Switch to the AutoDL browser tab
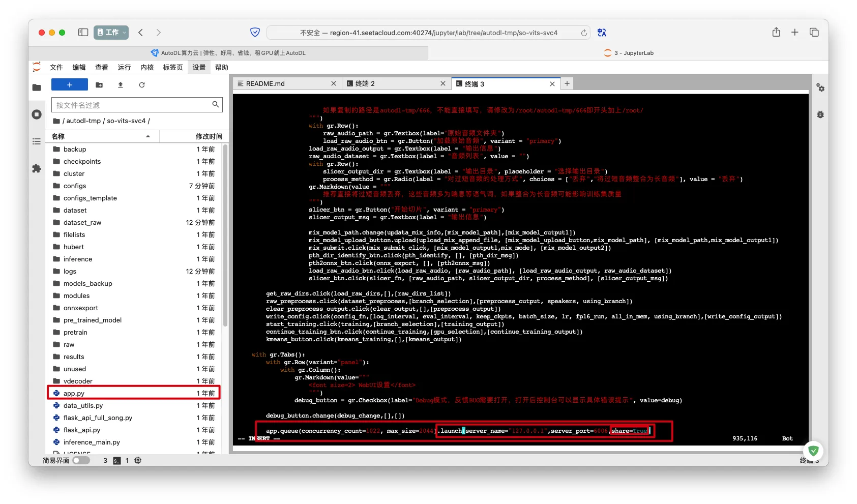Image resolution: width=857 pixels, height=504 pixels. coord(228,53)
